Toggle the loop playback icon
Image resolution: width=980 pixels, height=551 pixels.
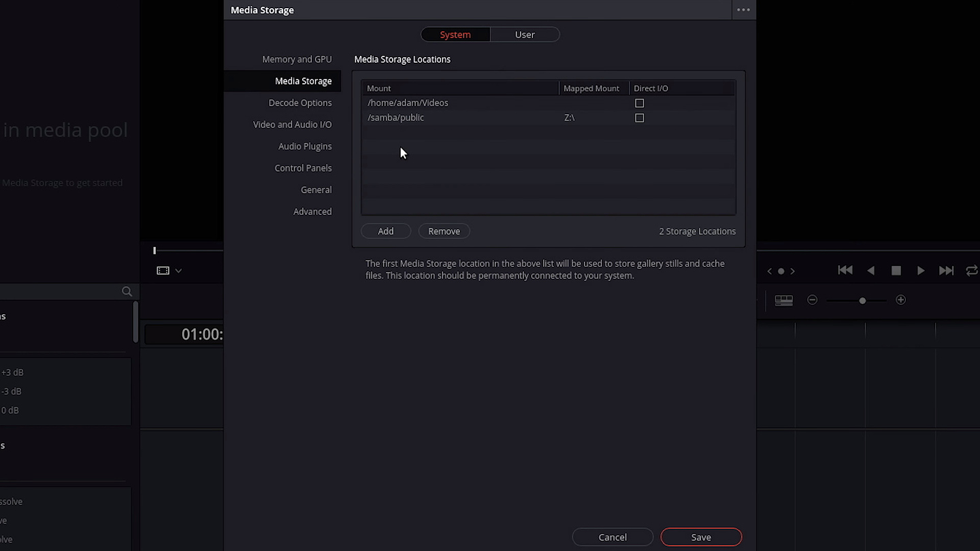coord(971,271)
